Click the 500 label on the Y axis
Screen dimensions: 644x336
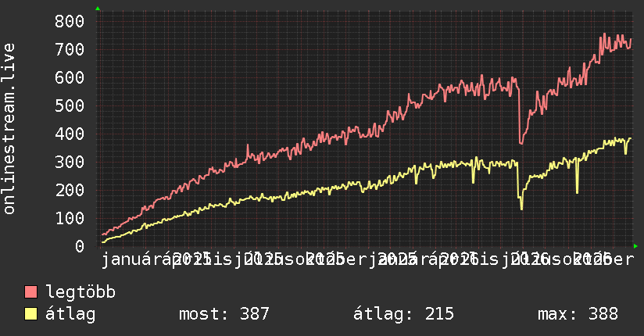click(x=70, y=106)
